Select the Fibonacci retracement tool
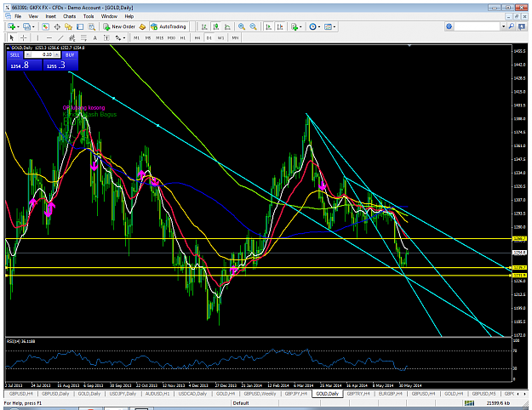Viewport: 532px width, 410px height. click(83, 37)
